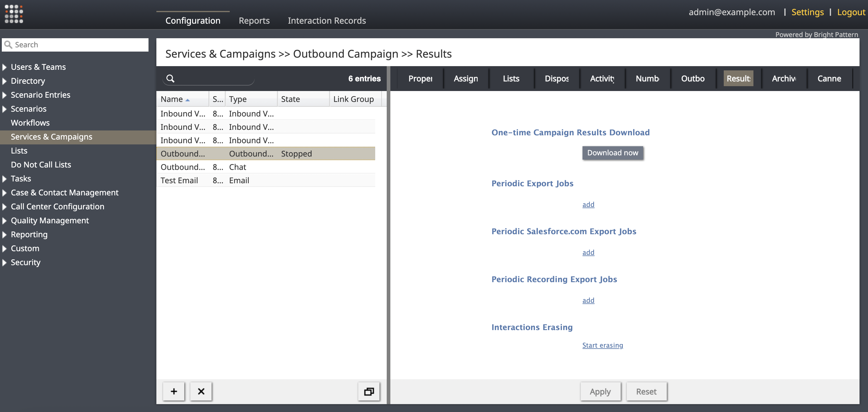Expand the Scenarios section
The height and width of the screenshot is (412, 868).
point(4,109)
